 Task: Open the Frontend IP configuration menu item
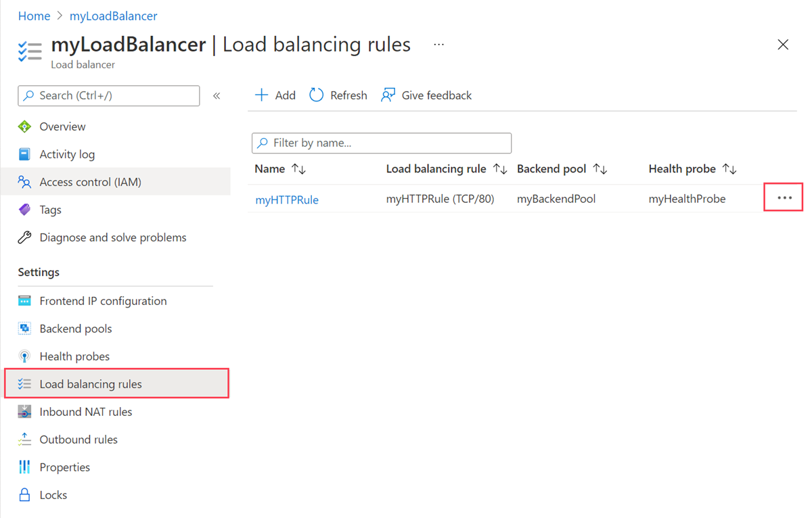pos(103,301)
